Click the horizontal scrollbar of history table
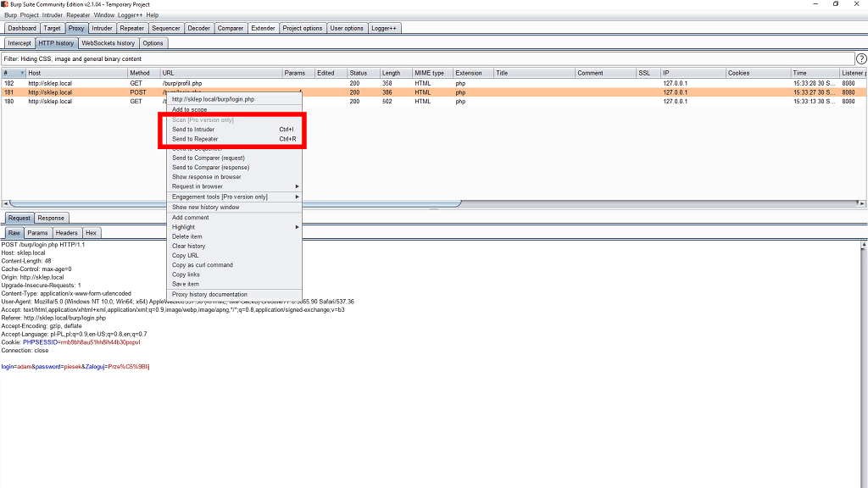 click(x=236, y=203)
